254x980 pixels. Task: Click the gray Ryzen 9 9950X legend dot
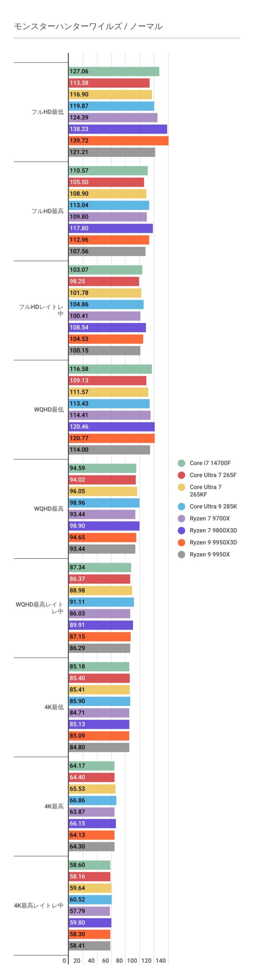click(x=181, y=554)
